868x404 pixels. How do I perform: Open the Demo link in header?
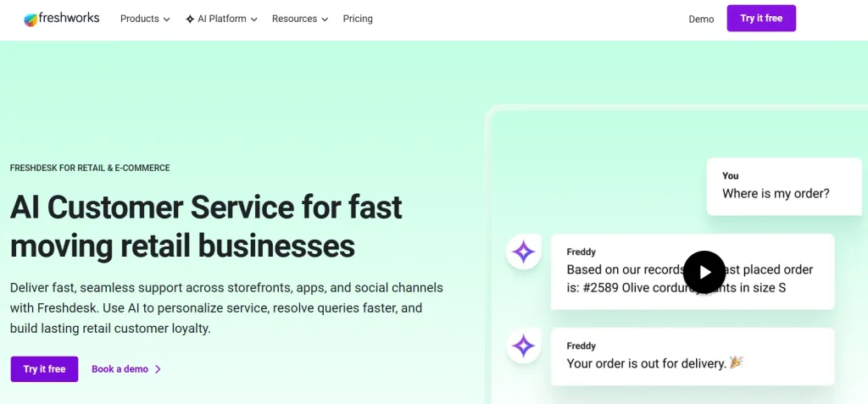[701, 19]
